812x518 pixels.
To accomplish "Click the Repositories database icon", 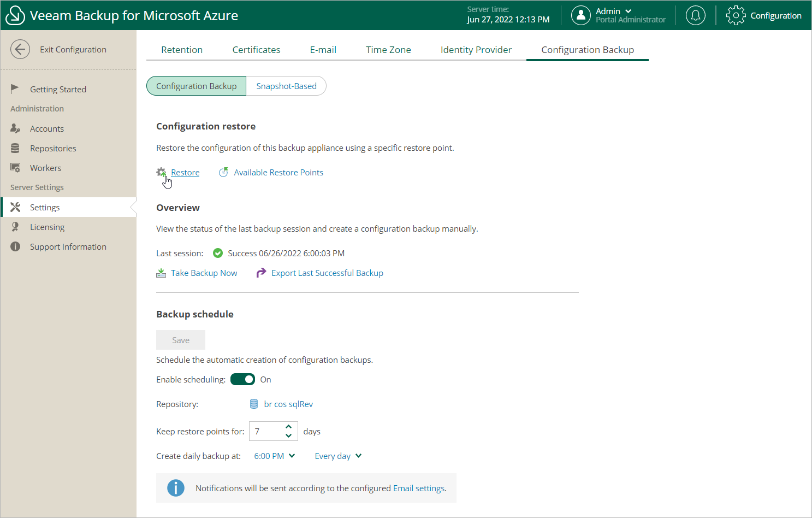I will pos(15,148).
